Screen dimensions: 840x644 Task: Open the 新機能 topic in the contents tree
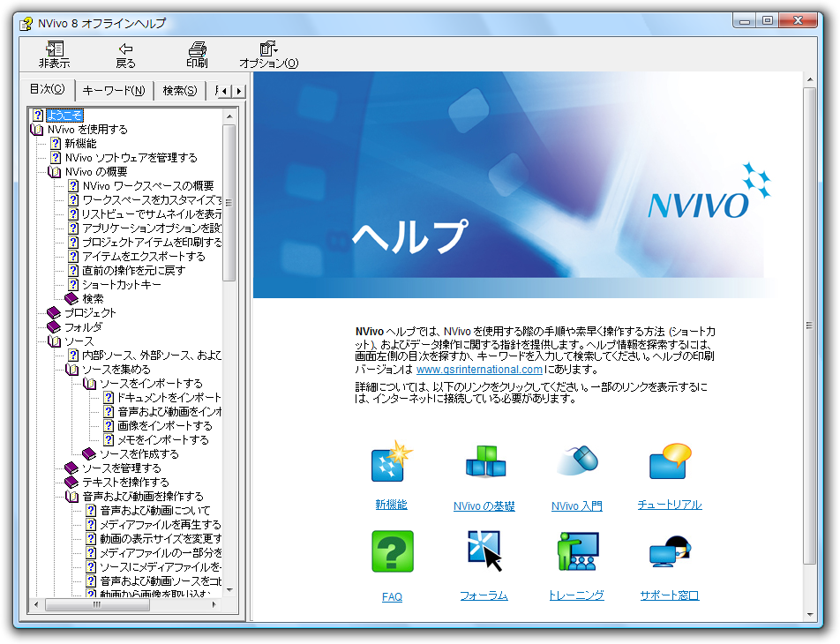tap(80, 144)
